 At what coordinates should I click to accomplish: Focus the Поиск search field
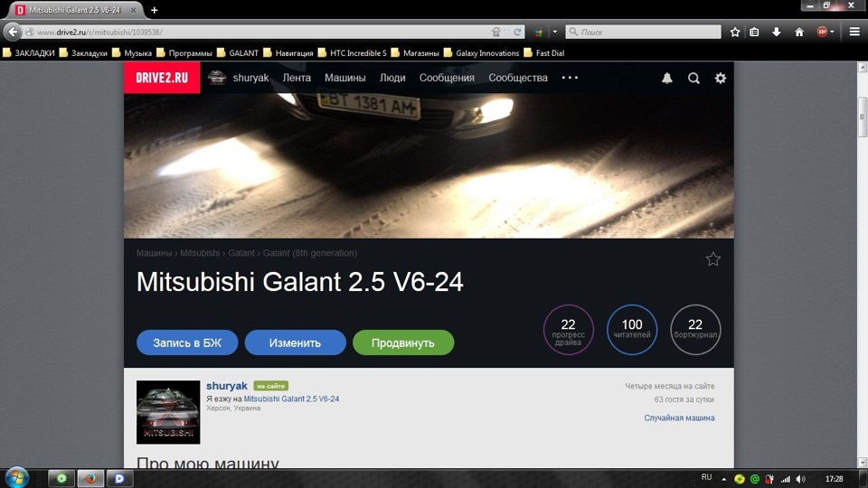643,33
